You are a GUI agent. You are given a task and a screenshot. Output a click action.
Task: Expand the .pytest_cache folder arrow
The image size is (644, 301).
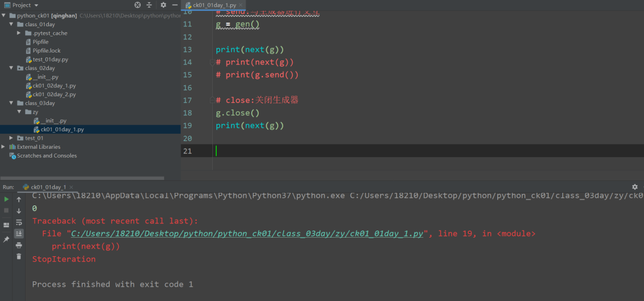[x=19, y=33]
